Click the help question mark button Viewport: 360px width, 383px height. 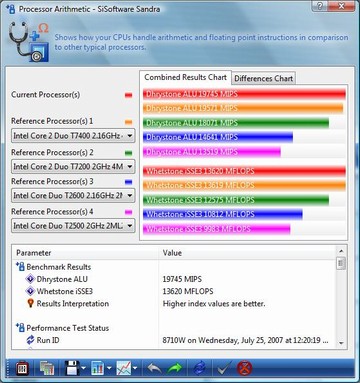320,6
